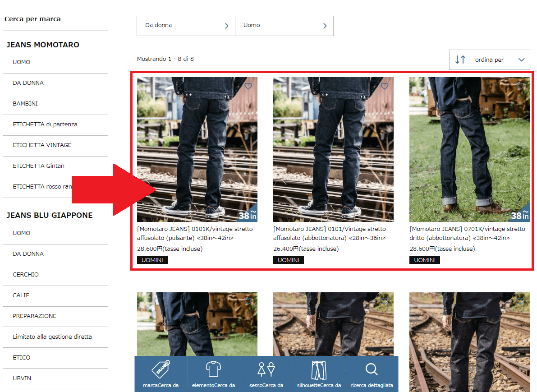Open ETICHETTA rosso link in sidebar

[42, 187]
